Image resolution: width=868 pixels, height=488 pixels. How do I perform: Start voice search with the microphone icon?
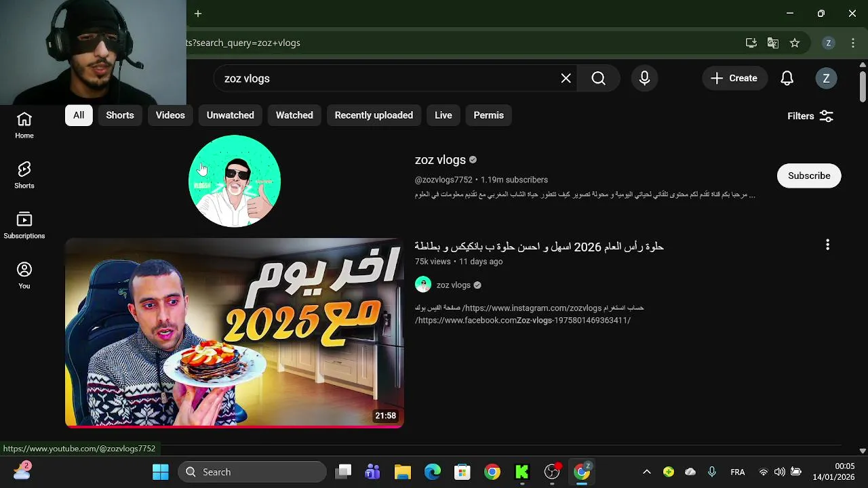[644, 79]
